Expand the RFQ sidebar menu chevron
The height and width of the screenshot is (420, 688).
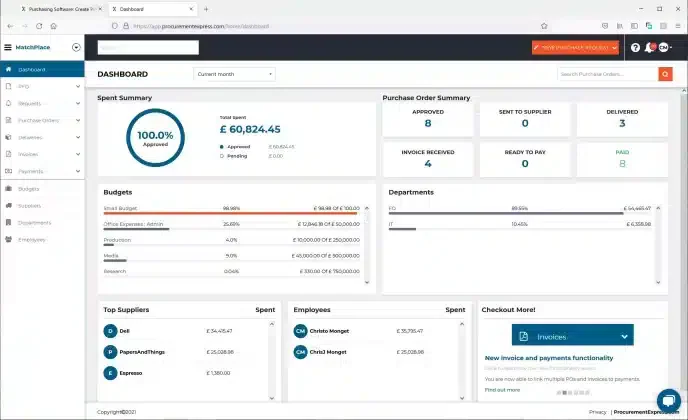point(78,86)
